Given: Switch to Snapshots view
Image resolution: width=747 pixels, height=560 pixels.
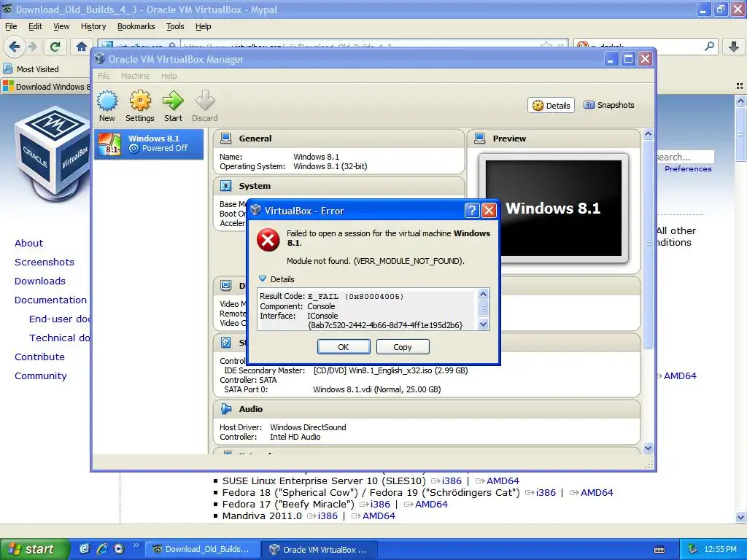Looking at the screenshot, I should [609, 105].
